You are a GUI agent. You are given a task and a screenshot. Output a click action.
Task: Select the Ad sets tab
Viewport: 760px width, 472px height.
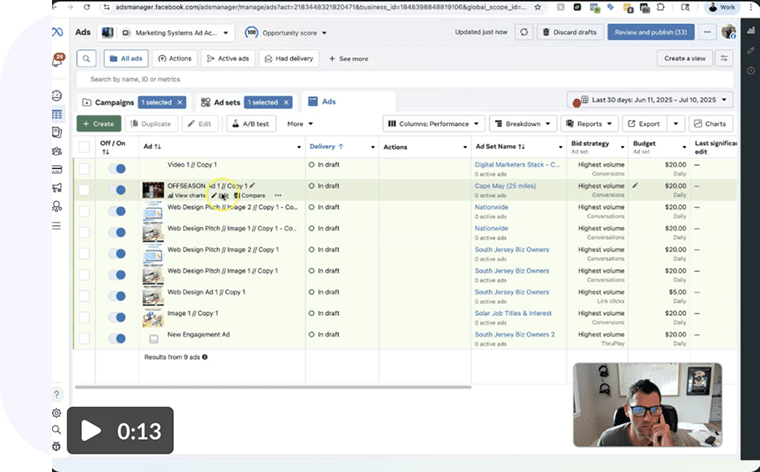(219, 102)
